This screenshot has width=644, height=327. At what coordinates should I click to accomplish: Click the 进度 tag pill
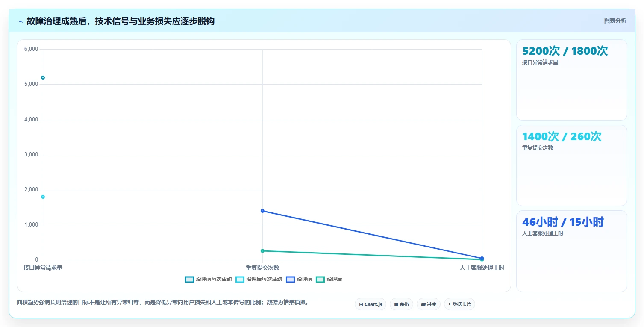coord(429,304)
